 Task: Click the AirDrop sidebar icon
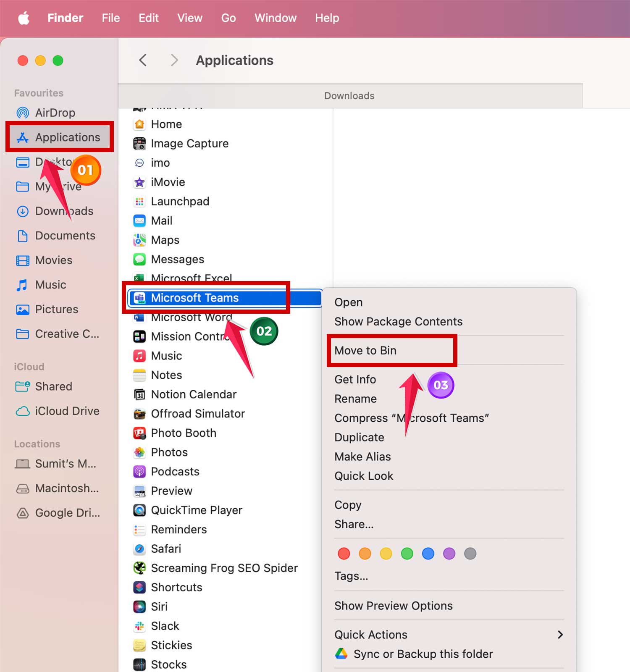pos(23,113)
